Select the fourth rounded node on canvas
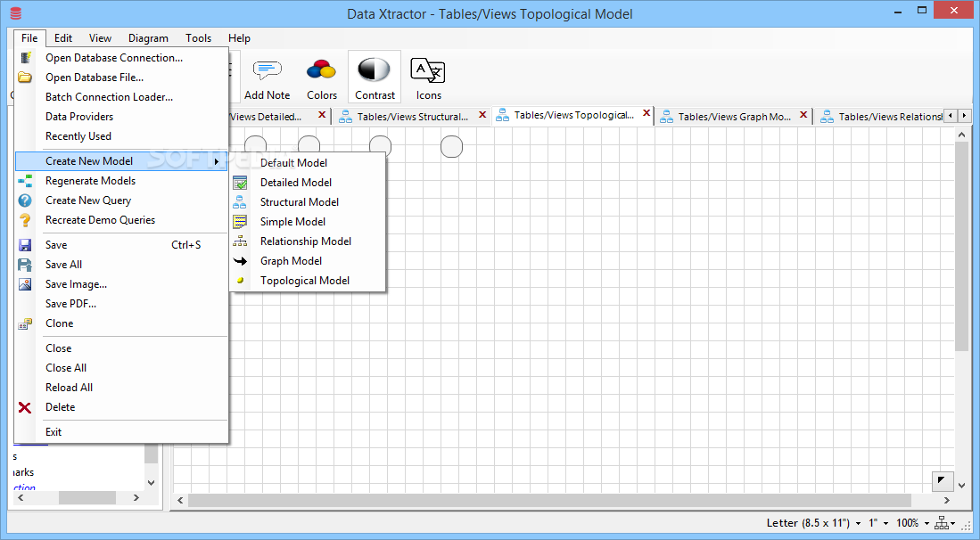Image resolution: width=980 pixels, height=540 pixels. pos(451,147)
